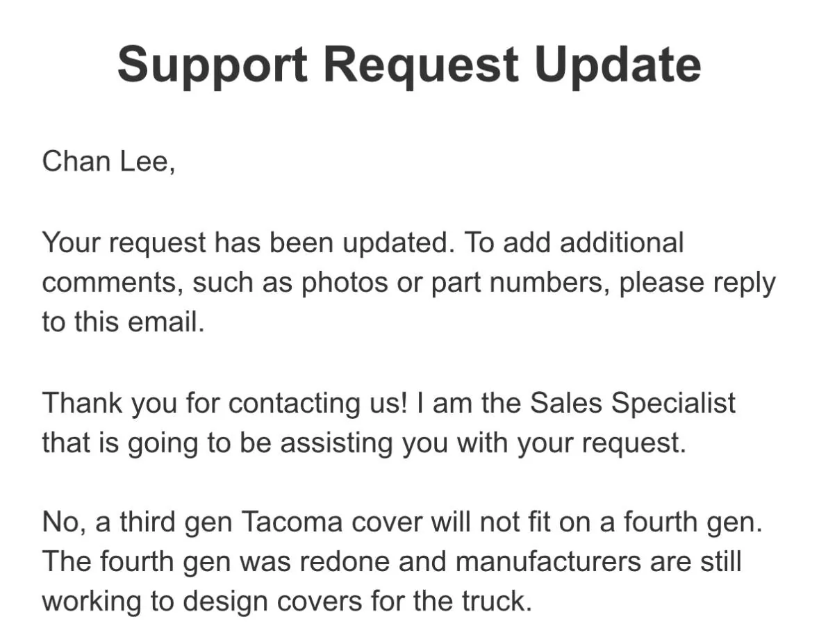Click the words "please reply"
Image resolution: width=819 pixels, height=644 pixels.
tap(697, 283)
